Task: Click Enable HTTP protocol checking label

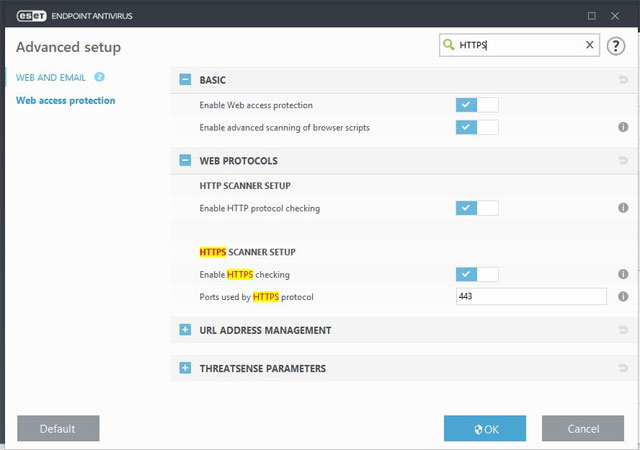Action: (x=260, y=208)
